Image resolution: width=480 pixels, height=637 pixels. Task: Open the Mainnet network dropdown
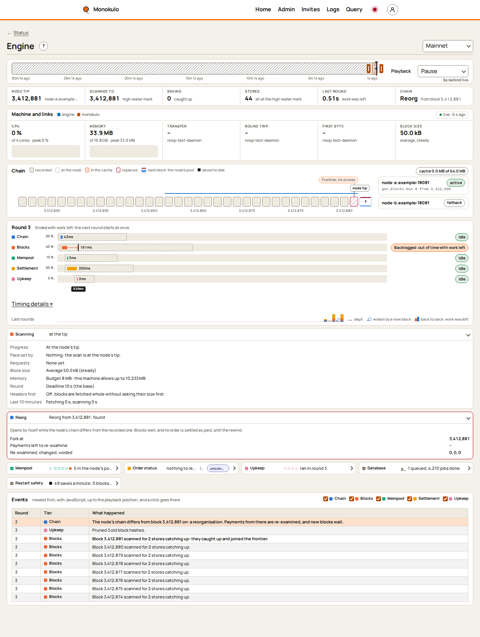(447, 46)
